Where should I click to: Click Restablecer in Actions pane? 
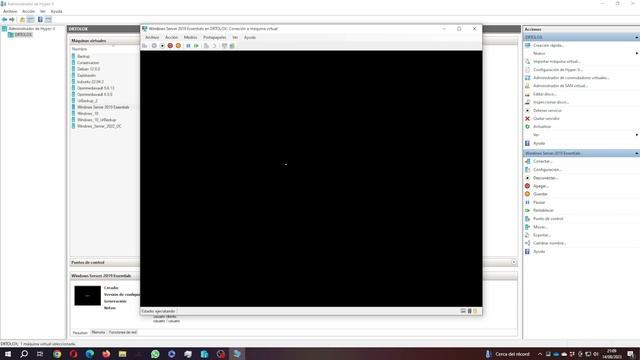coord(543,211)
